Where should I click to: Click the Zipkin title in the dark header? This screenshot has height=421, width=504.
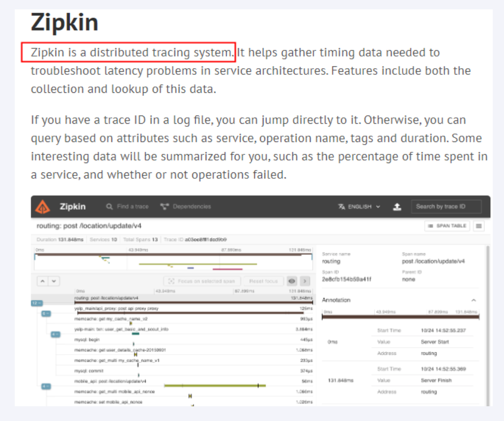tap(73, 207)
